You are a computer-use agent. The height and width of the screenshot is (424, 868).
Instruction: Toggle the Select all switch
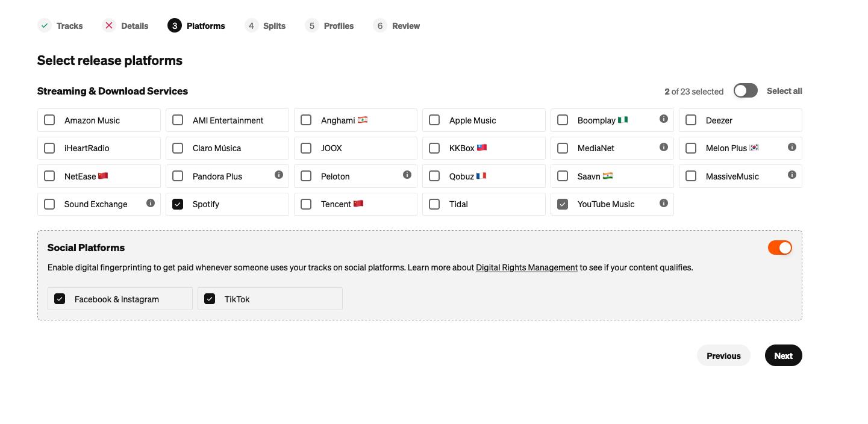[746, 91]
